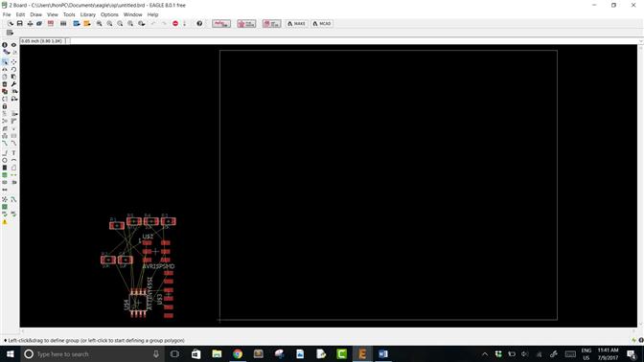The image size is (644, 362).
Task: Select the Polygon drawing tool
Action: 13,168
